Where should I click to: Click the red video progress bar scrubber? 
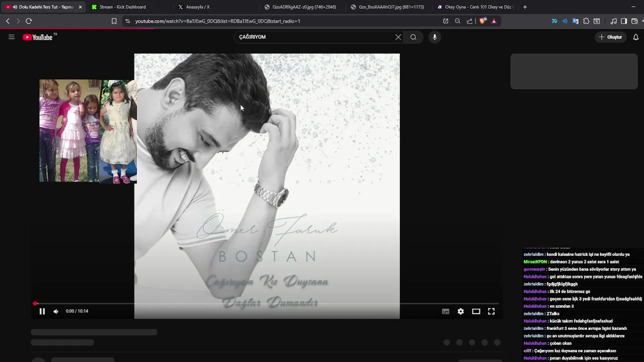coord(35,304)
